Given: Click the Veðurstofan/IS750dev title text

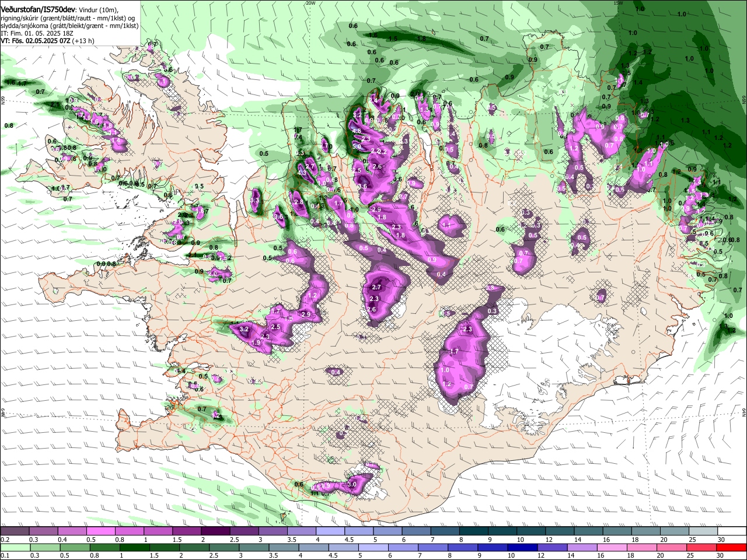Looking at the screenshot, I should pos(38,9).
